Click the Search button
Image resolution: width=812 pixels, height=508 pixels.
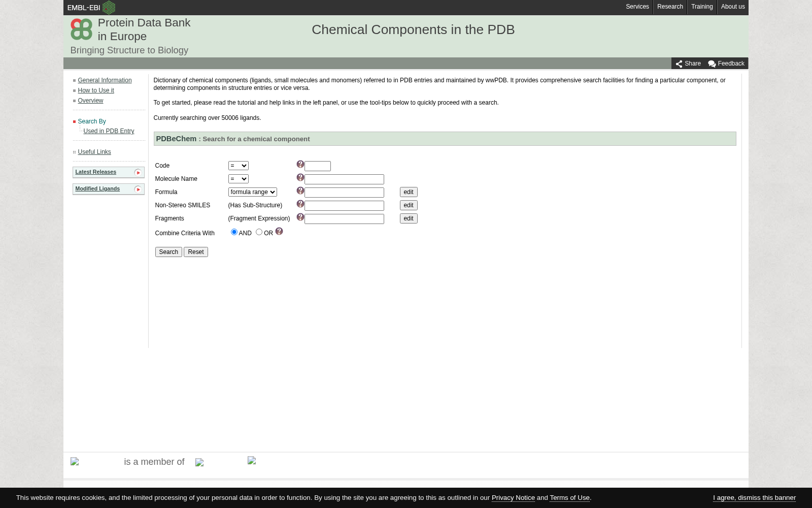(x=168, y=252)
